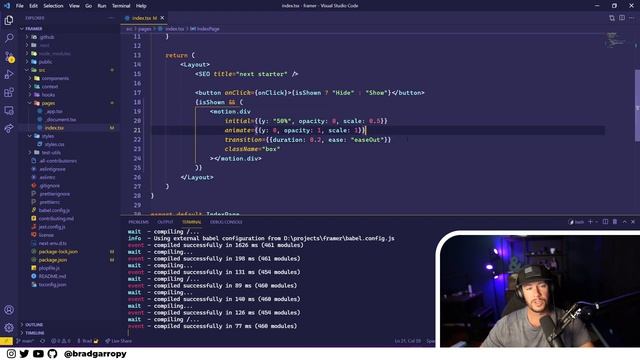Open the Search view in activity bar
Image resolution: width=640 pixels, height=360 pixels.
point(9,38)
